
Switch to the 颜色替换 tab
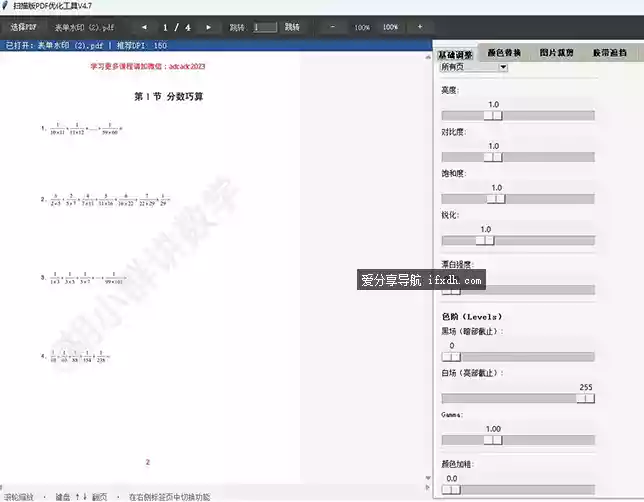504,53
